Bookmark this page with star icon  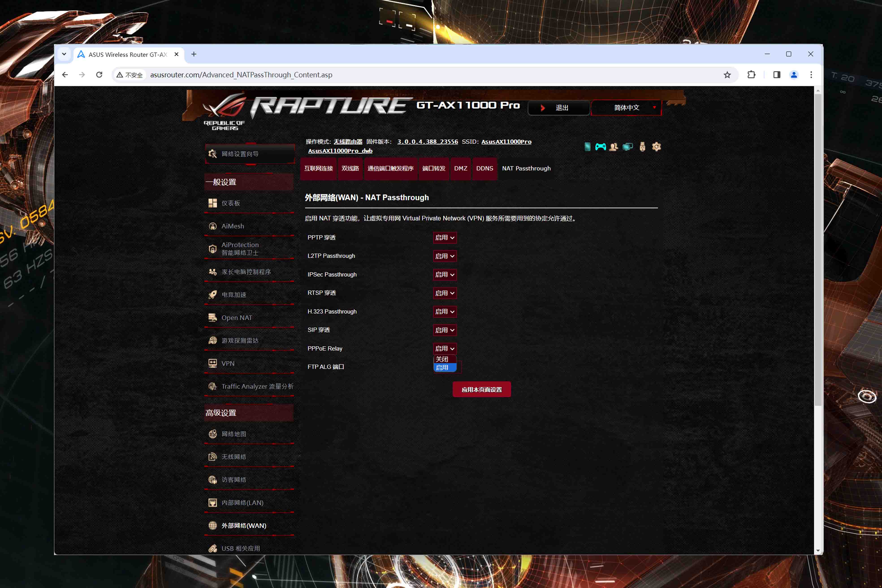click(x=727, y=75)
